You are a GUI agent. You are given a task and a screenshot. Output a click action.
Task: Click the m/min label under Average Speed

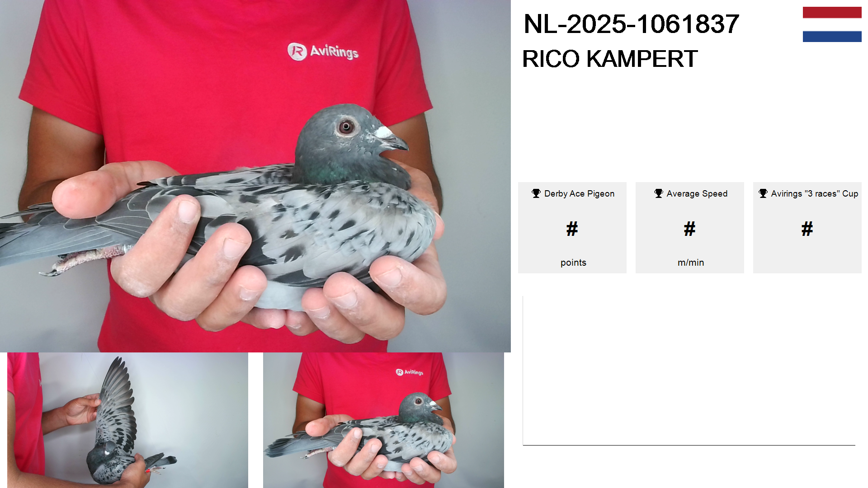coord(691,263)
